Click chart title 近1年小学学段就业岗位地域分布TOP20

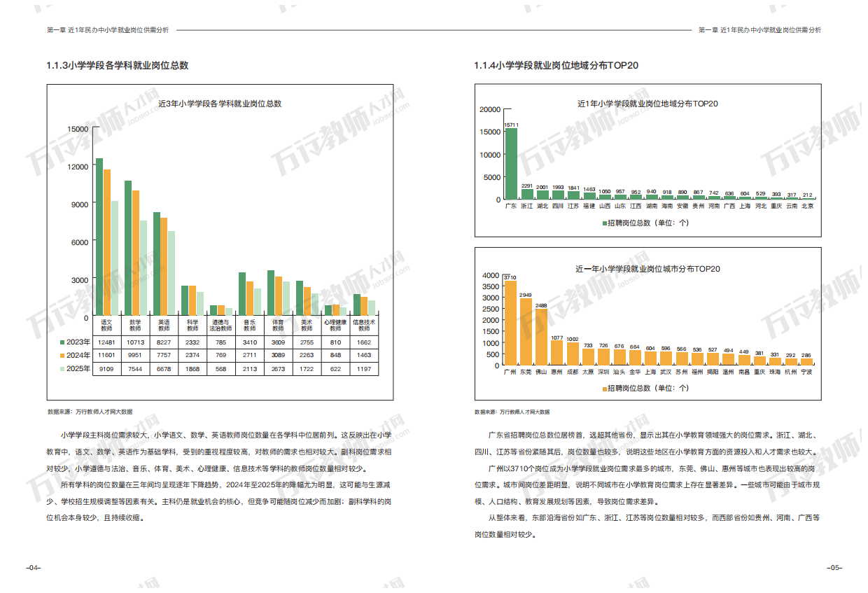click(x=647, y=104)
